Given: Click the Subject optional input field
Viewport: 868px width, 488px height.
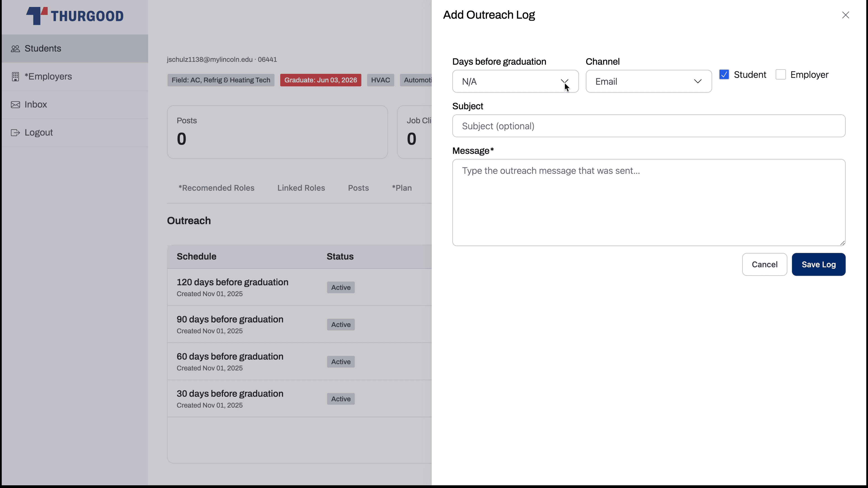Looking at the screenshot, I should pyautogui.click(x=648, y=126).
